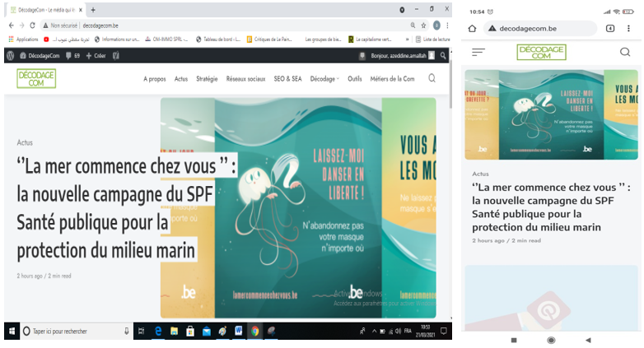Image resolution: width=644 pixels, height=348 pixels.
Task: Open the OM-IMMO SPRL bookmark
Action: pyautogui.click(x=166, y=39)
